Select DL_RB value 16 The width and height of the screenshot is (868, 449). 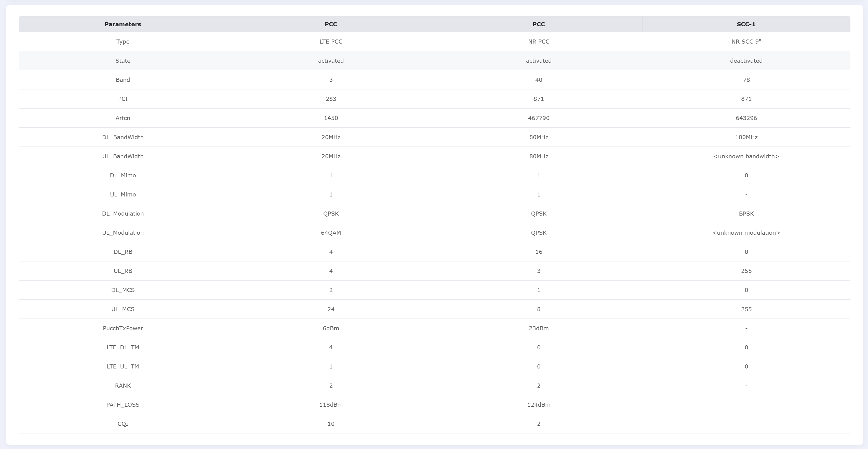(539, 252)
